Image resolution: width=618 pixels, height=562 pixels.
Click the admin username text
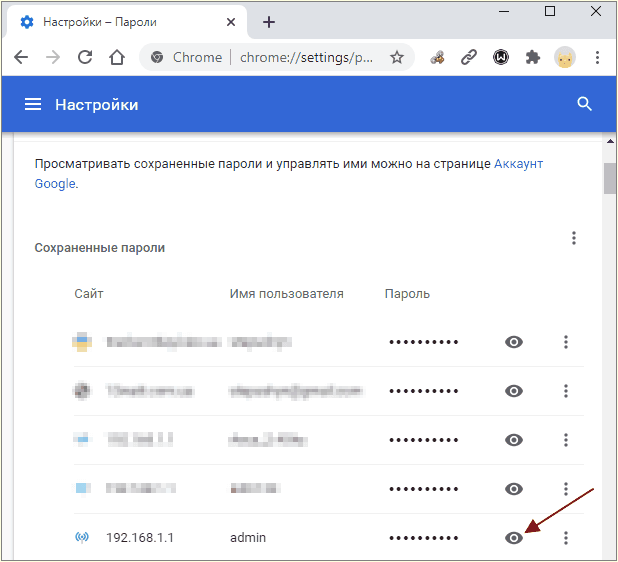tap(248, 538)
